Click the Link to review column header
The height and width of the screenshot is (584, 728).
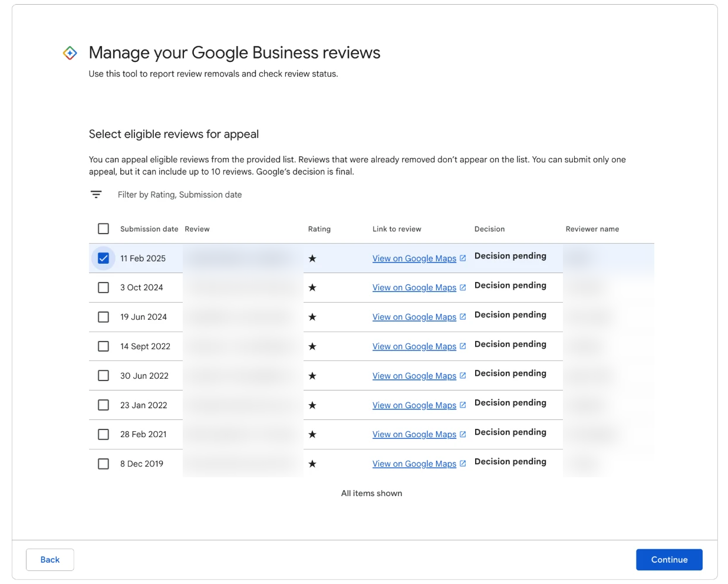tap(397, 229)
